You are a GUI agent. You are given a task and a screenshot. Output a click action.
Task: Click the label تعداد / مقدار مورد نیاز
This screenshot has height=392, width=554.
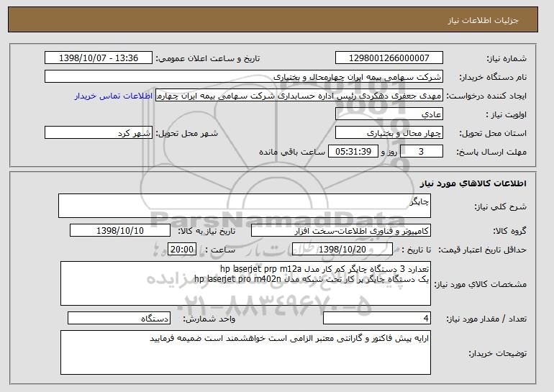(486, 319)
